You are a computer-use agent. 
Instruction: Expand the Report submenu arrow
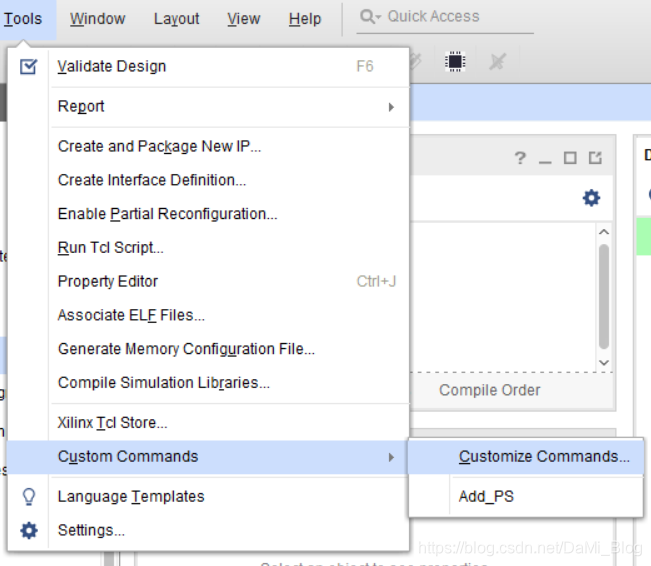(x=391, y=107)
